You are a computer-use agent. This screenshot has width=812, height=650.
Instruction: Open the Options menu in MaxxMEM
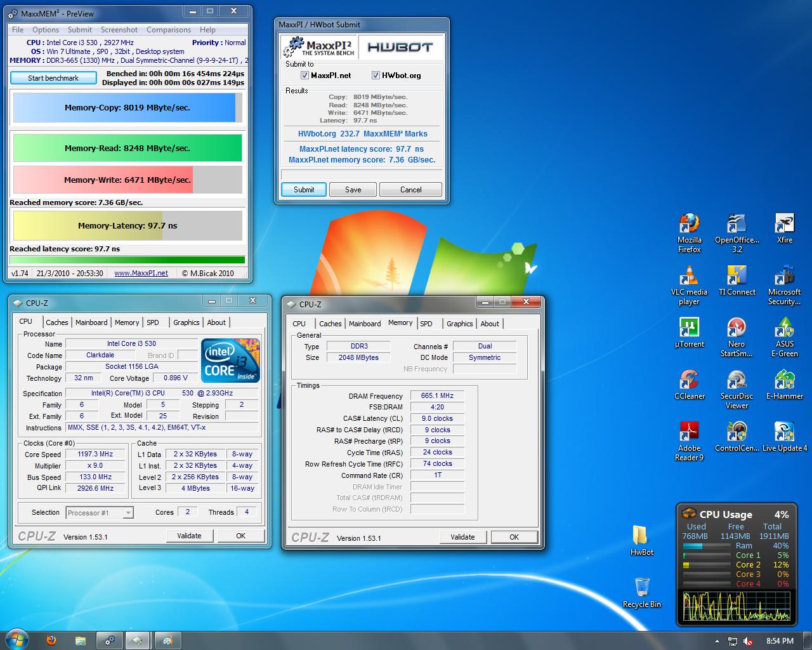click(46, 30)
